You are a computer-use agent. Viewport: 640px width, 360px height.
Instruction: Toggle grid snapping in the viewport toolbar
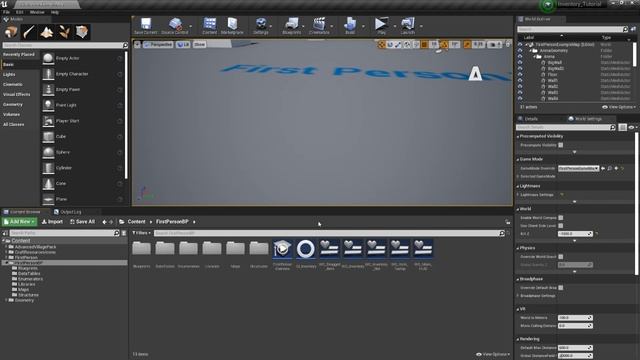pyautogui.click(x=424, y=44)
